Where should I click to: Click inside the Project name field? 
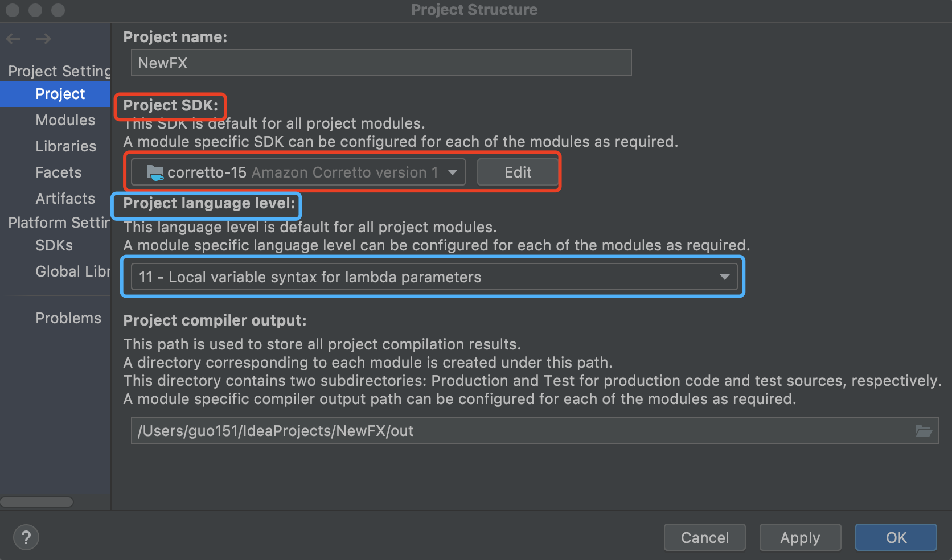pos(381,63)
